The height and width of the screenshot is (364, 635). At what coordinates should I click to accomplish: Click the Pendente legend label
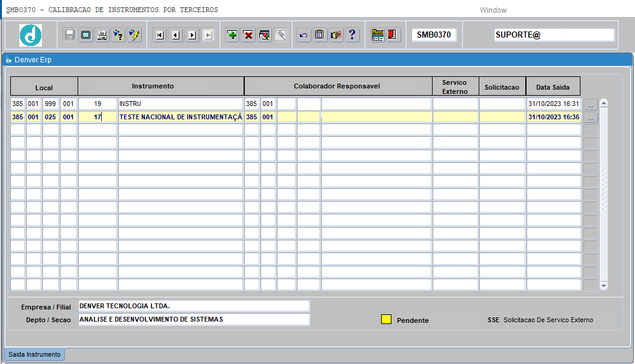click(413, 320)
